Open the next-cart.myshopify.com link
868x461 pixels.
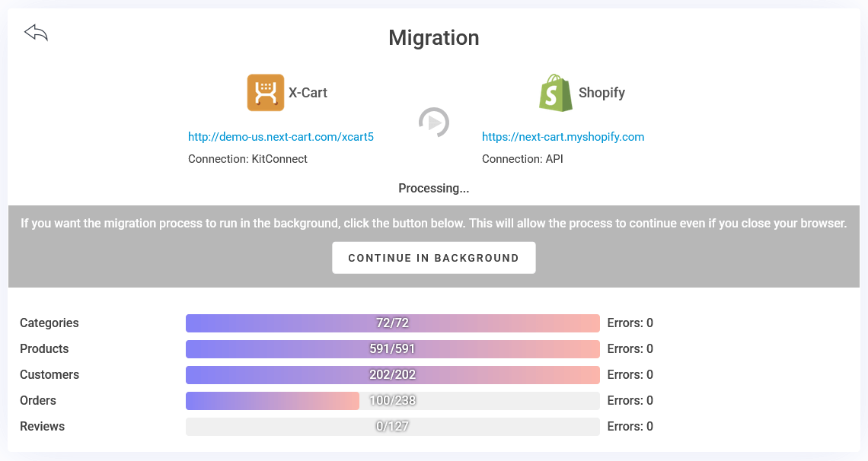coord(563,136)
